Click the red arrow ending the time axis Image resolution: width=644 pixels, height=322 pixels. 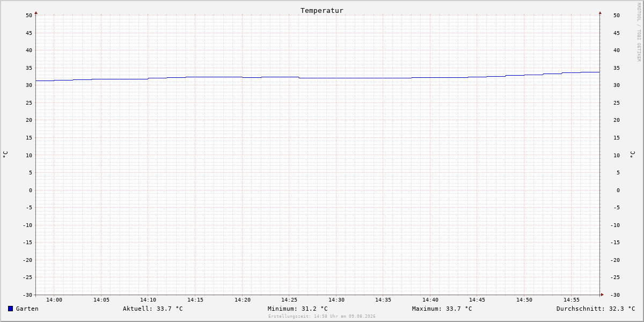(602, 295)
